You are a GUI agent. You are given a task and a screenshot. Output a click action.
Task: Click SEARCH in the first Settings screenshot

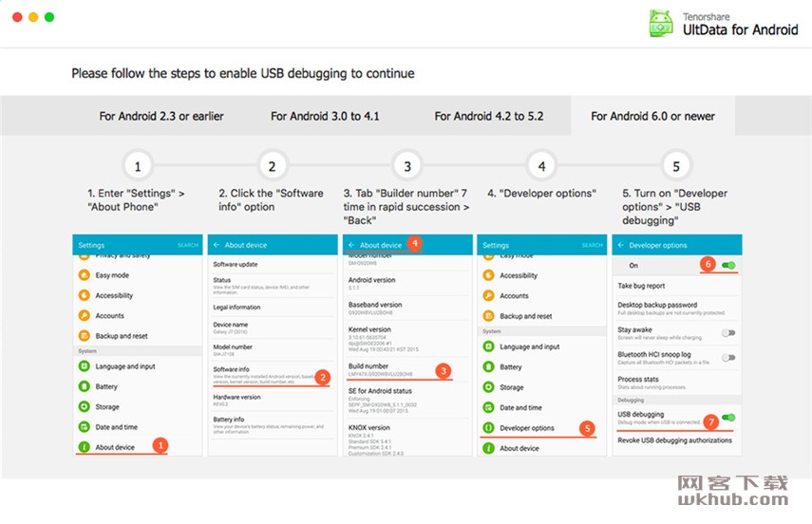pyautogui.click(x=188, y=245)
